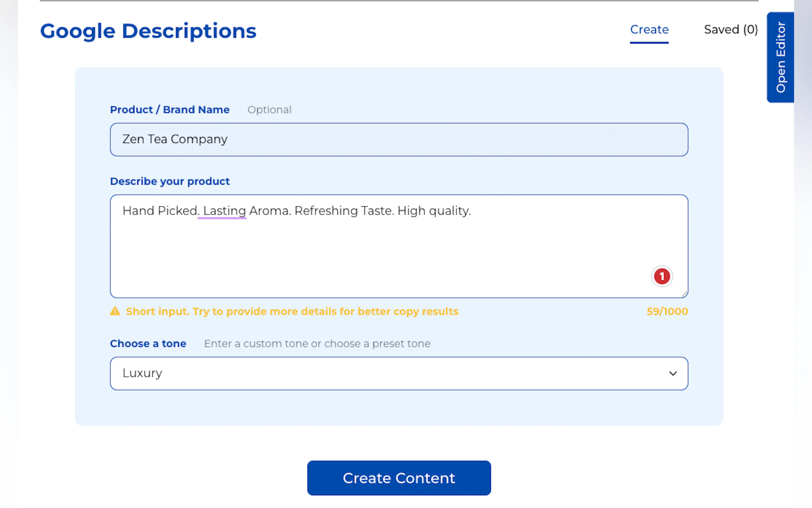Click the custom tone hint text
The height and width of the screenshot is (508, 812).
(x=317, y=344)
